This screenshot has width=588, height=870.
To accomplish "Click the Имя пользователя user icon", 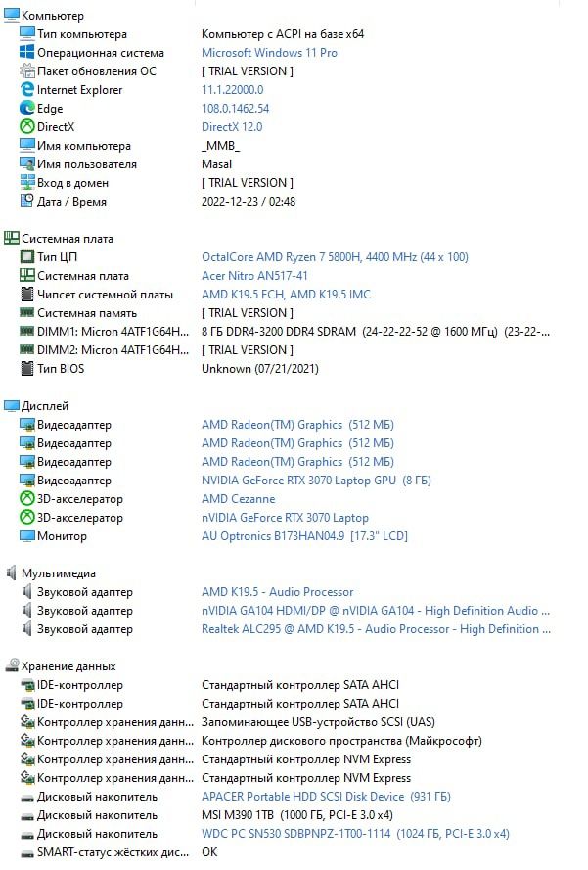I will point(27,163).
